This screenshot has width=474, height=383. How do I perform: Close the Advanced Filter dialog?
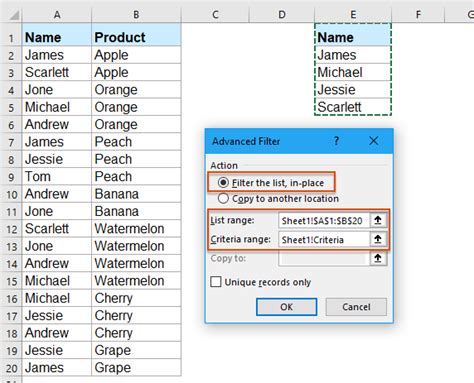(374, 141)
